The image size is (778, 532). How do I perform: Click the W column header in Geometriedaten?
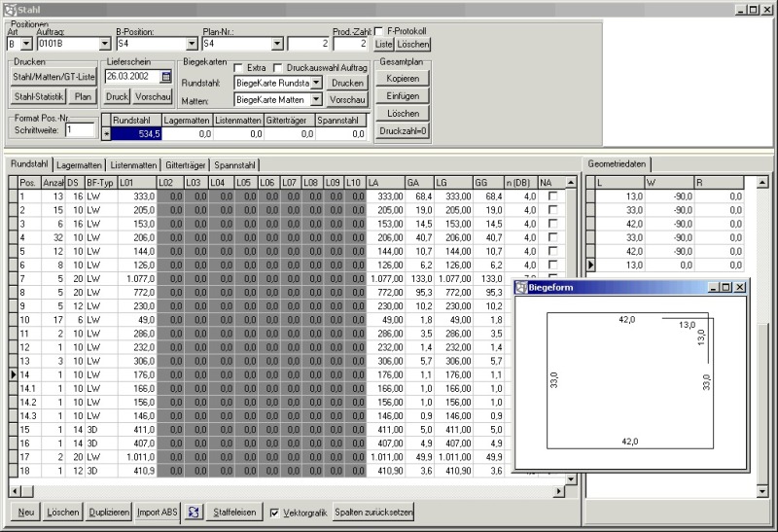pos(669,183)
